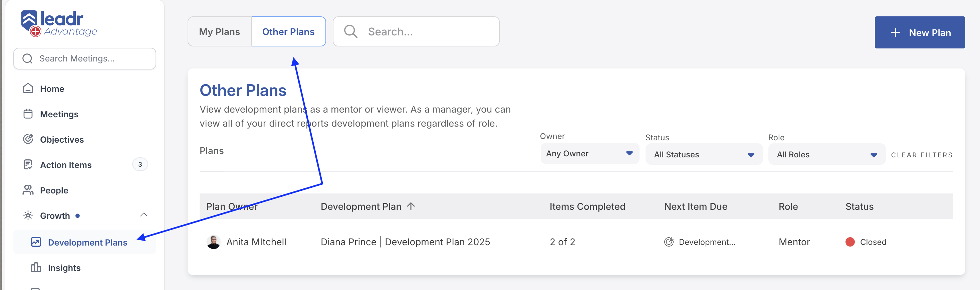Switch to the My Plans tab
The width and height of the screenshot is (980, 290).
click(x=220, y=32)
